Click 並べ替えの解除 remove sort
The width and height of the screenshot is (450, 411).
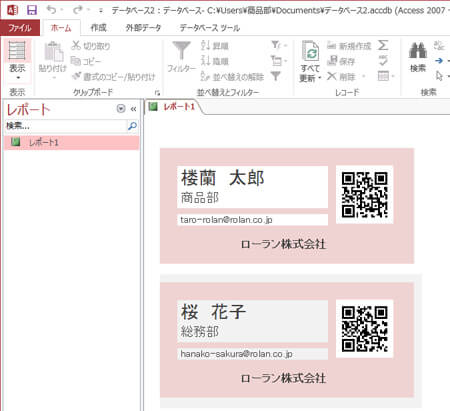point(232,77)
